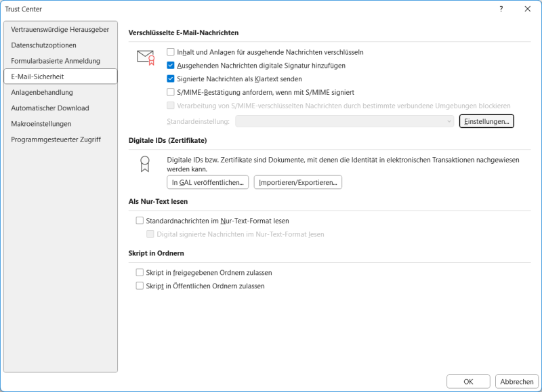Confirm the dialog with OK
Screen dimensions: 542x392
(468, 381)
